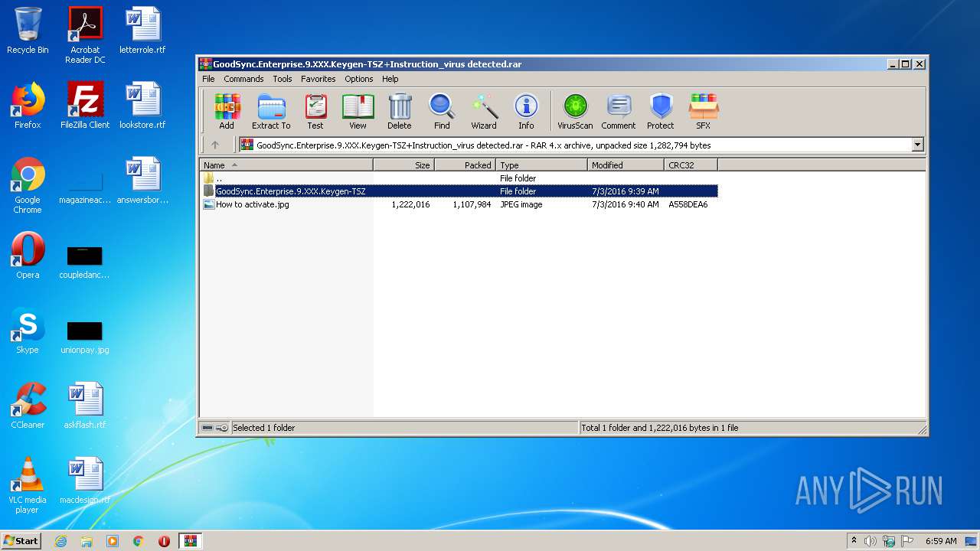Image resolution: width=980 pixels, height=551 pixels.
Task: Create SFX archive via SFX icon
Action: (x=703, y=112)
